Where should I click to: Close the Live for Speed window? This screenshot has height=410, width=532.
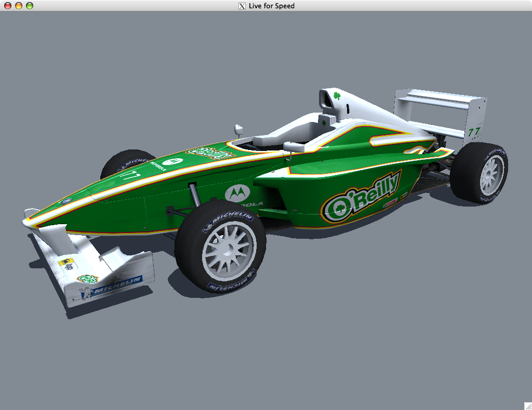click(x=8, y=6)
